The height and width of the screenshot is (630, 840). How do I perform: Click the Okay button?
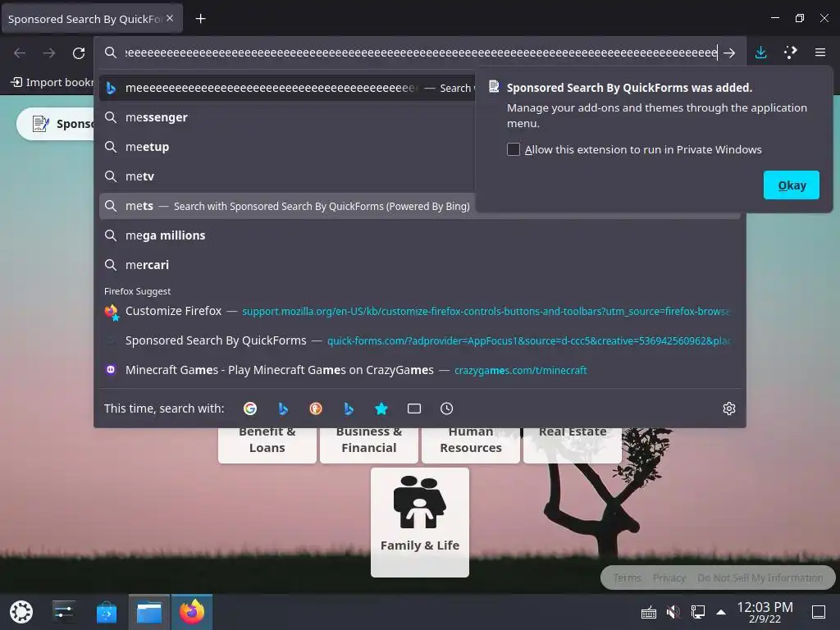coord(792,185)
